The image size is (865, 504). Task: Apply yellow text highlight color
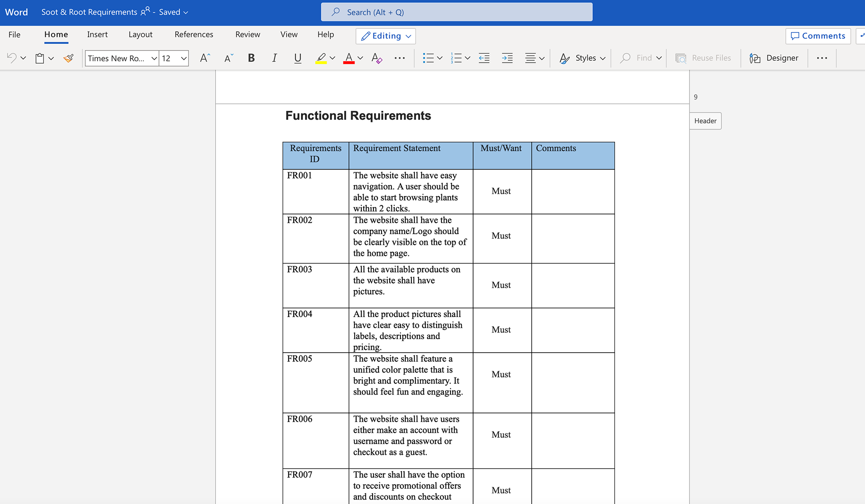(x=321, y=58)
